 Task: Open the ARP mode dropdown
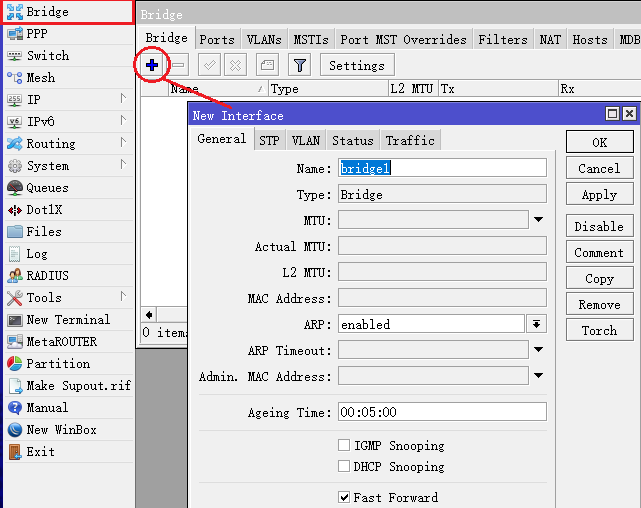click(537, 324)
